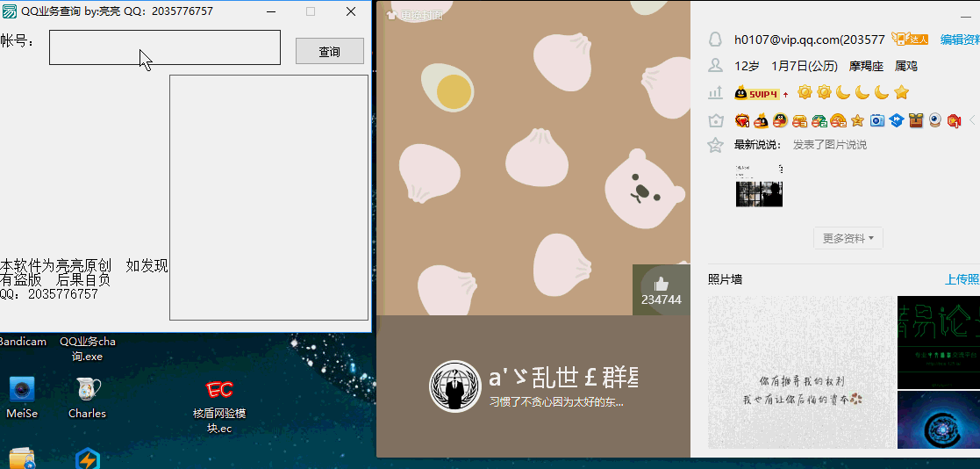Viewport: 980px width, 469px height.
Task: Click the 达人 badge icon
Action: click(909, 40)
